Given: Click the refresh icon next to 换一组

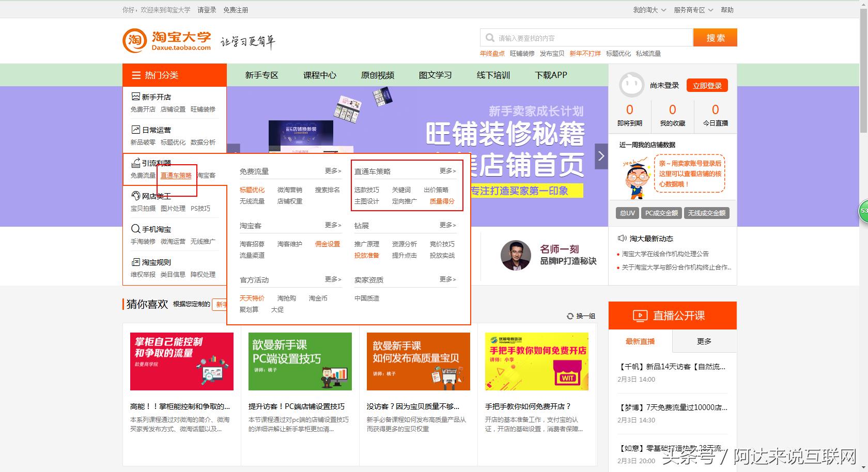Looking at the screenshot, I should coord(570,316).
